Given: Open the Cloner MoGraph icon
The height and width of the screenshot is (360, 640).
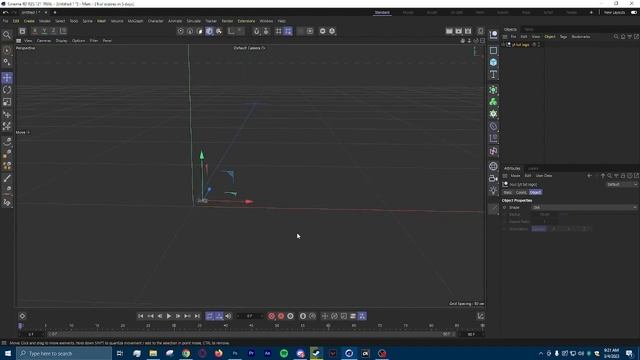Looking at the screenshot, I should [x=493, y=102].
